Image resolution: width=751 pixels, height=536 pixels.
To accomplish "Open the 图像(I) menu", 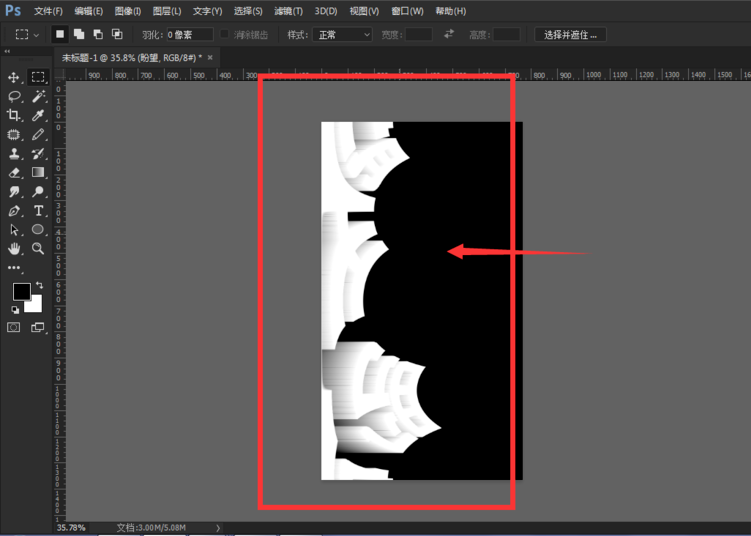I will pos(128,11).
